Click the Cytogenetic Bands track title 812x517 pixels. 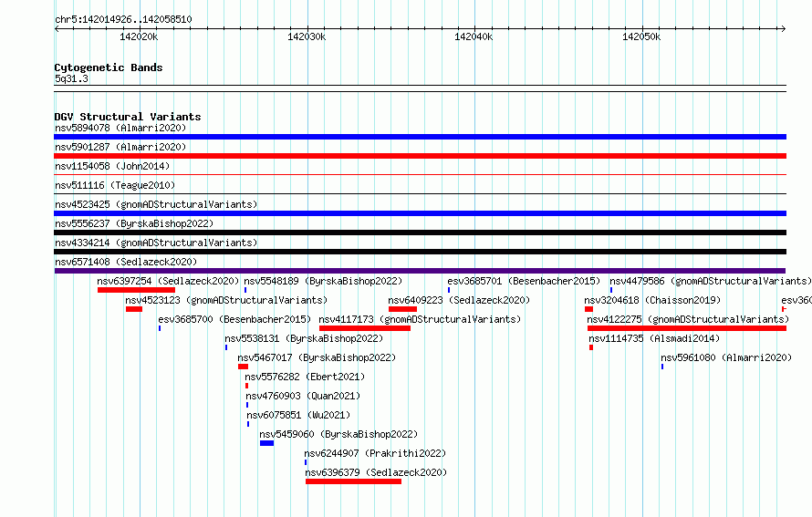(109, 67)
